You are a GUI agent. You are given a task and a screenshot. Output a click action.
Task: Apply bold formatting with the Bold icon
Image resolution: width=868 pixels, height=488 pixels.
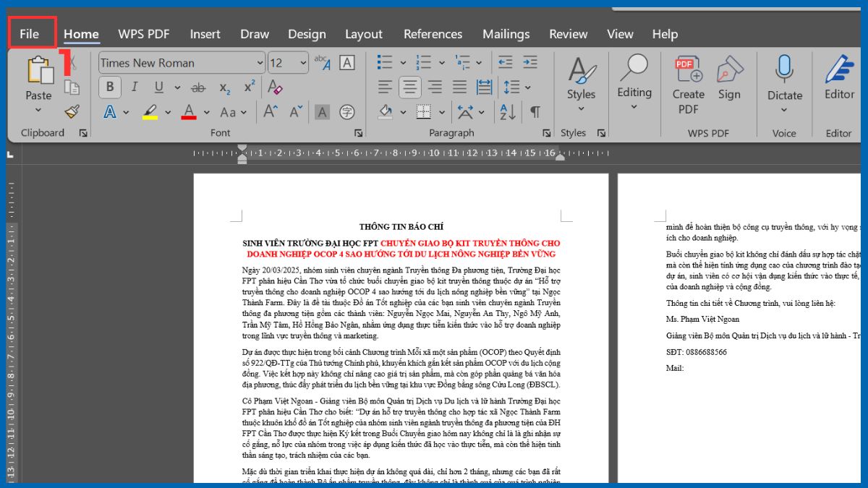(109, 87)
